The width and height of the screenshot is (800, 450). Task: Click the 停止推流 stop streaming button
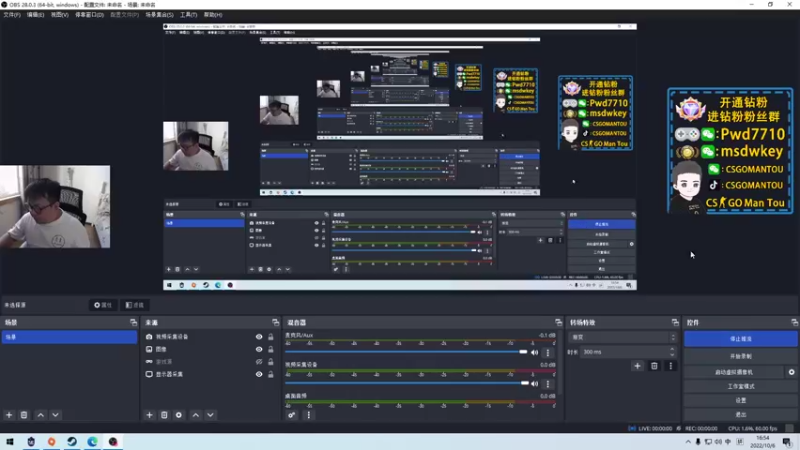(740, 339)
